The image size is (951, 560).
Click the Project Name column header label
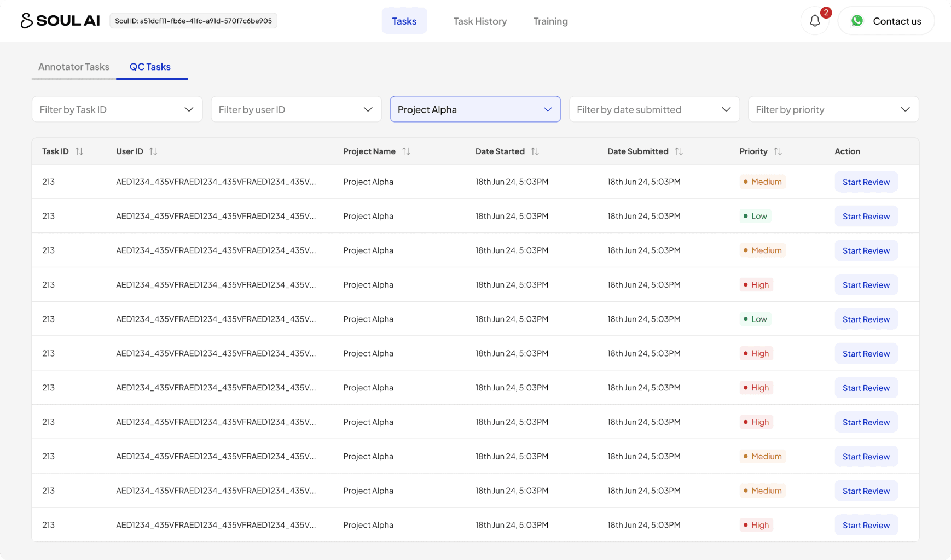pyautogui.click(x=369, y=151)
